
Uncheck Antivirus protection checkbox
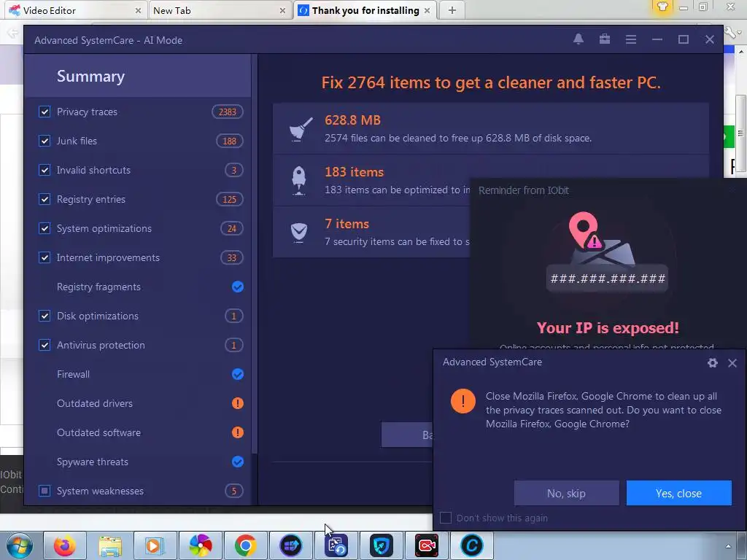[x=44, y=345]
